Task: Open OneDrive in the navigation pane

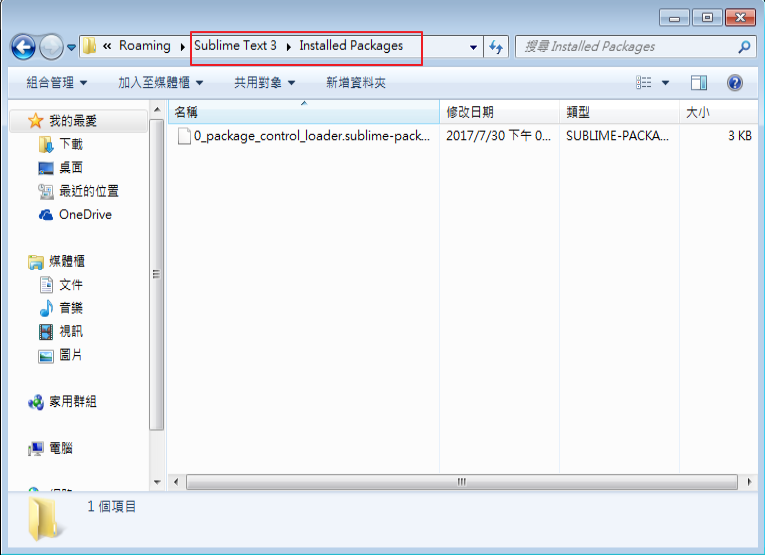Action: pos(85,215)
